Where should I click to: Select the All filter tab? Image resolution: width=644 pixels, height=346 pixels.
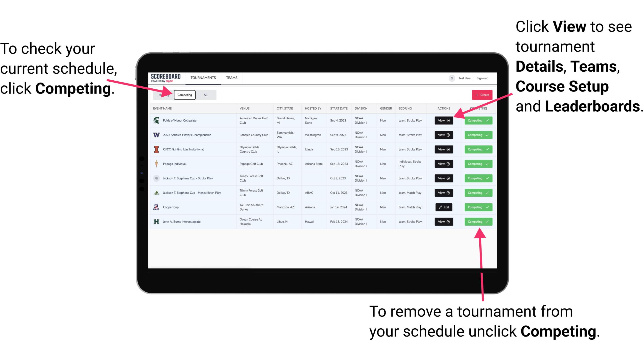click(204, 95)
